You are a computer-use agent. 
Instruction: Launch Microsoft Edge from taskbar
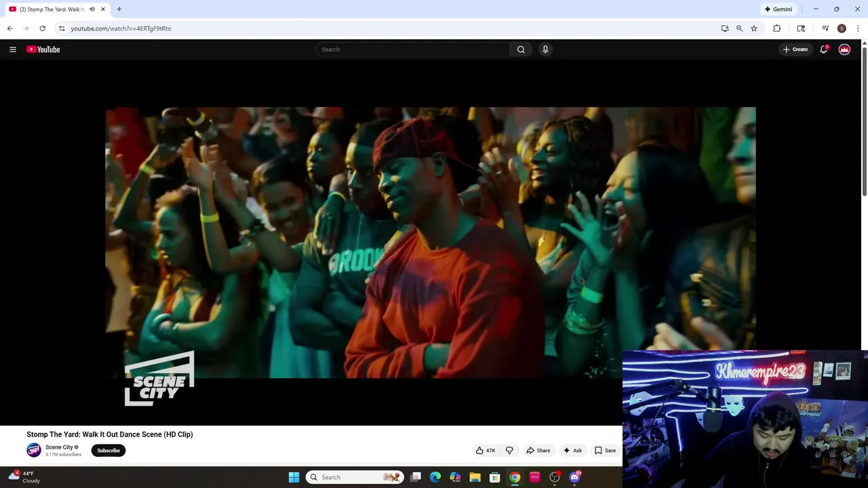tap(435, 477)
